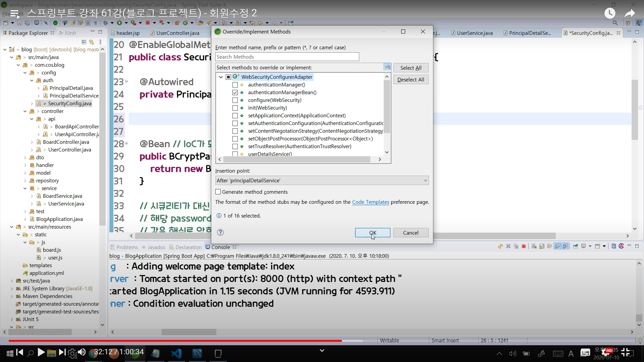Image resolution: width=644 pixels, height=362 pixels.
Task: Click the dialog help question mark
Action: click(x=220, y=232)
